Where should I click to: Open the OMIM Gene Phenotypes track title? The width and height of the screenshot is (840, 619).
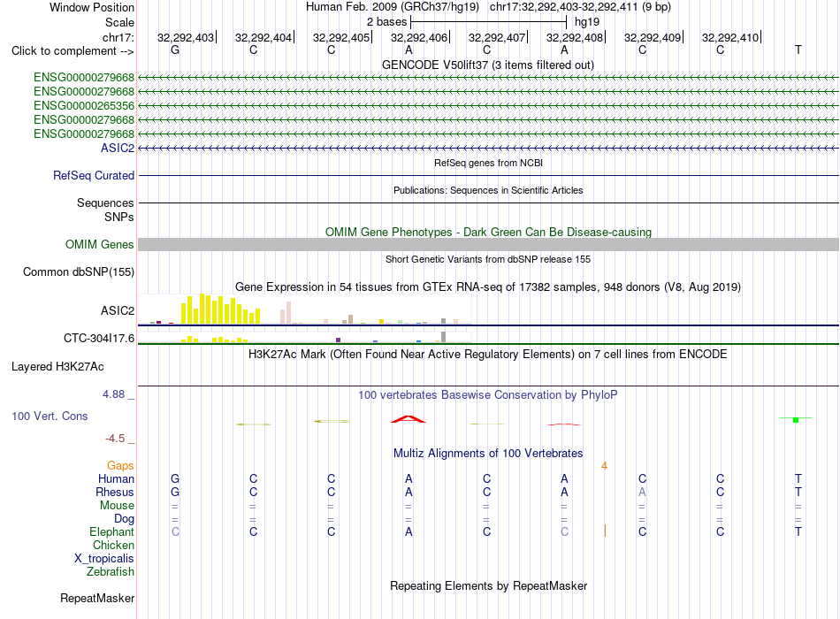tap(488, 232)
